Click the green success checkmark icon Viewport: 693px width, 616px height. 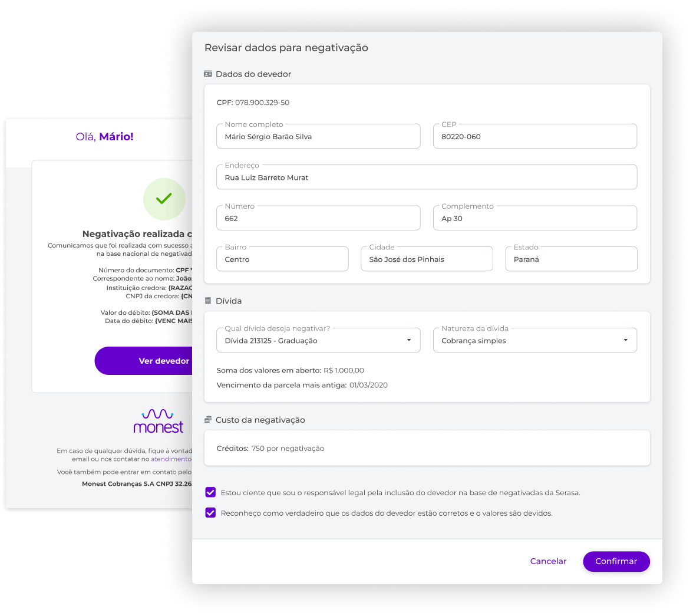(x=164, y=199)
